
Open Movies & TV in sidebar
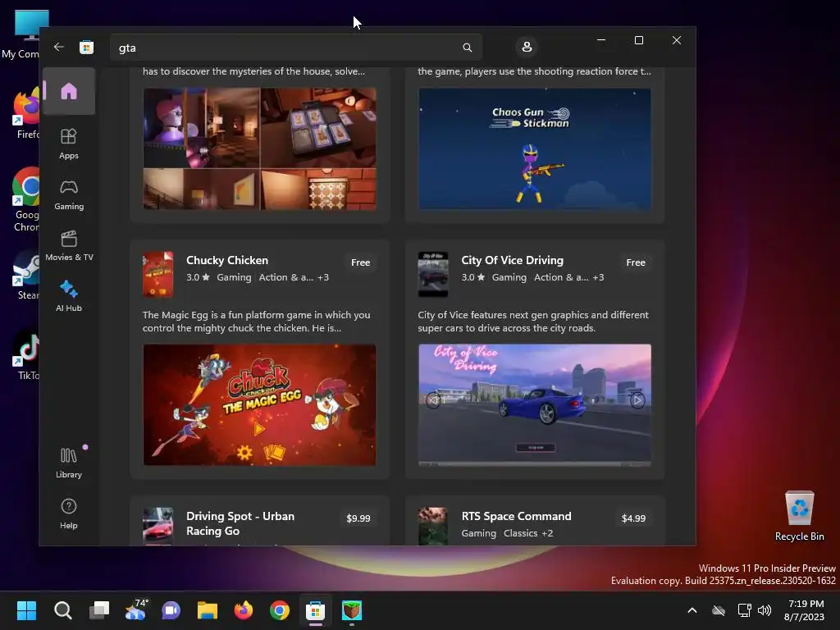(x=69, y=246)
